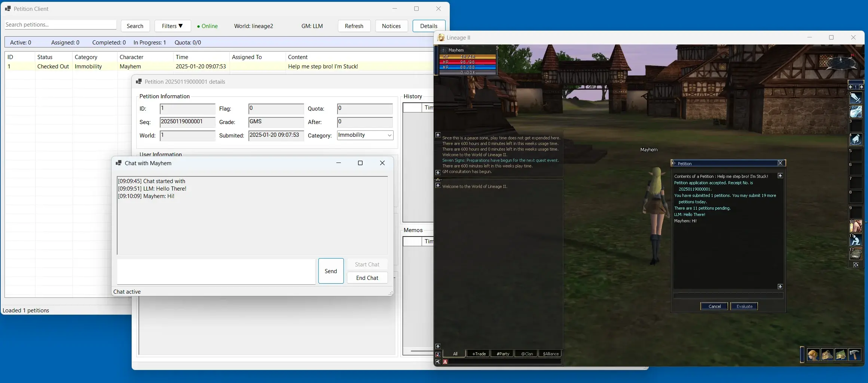Click the radar compass in Lineage II
868x383 pixels.
point(841,62)
